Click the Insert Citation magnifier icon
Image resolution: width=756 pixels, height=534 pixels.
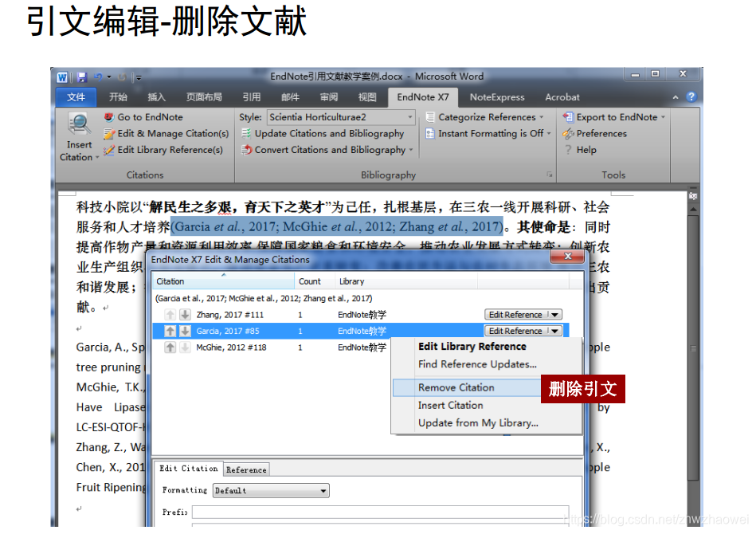[x=79, y=124]
